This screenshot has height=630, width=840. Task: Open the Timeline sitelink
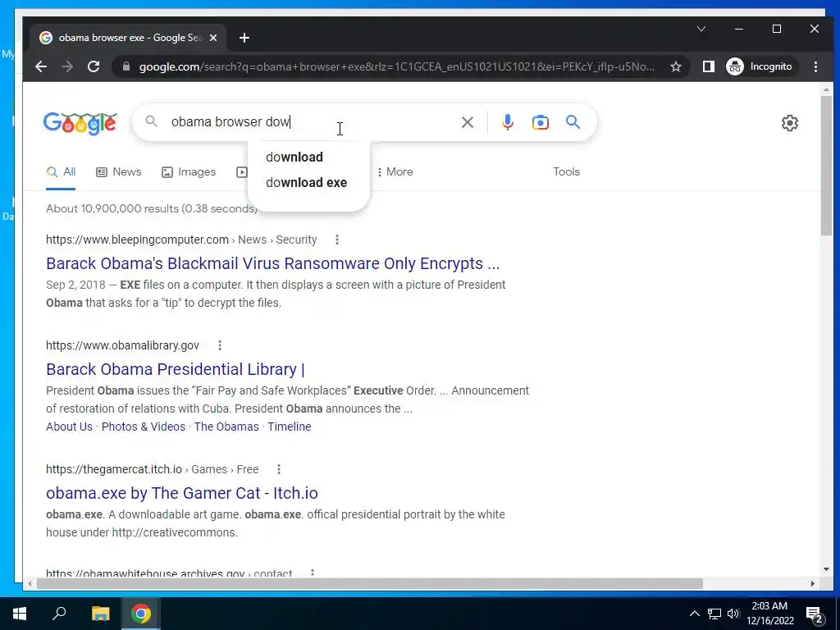tap(290, 427)
